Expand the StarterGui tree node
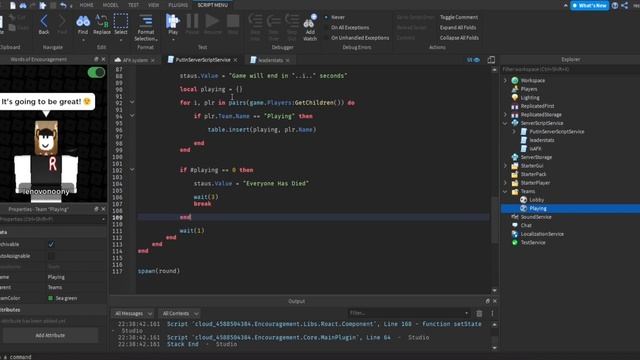The height and width of the screenshot is (360, 640). (x=505, y=166)
